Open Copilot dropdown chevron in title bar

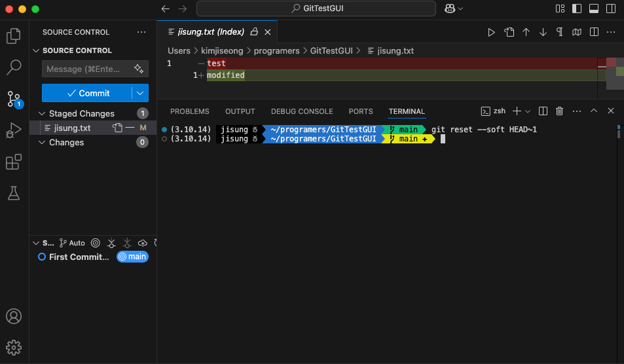460,9
